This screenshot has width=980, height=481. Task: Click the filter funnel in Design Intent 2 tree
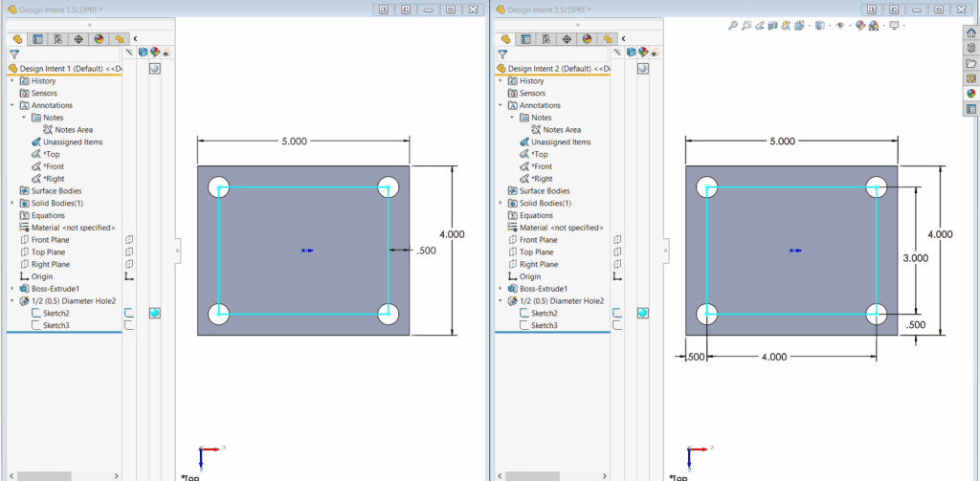501,55
